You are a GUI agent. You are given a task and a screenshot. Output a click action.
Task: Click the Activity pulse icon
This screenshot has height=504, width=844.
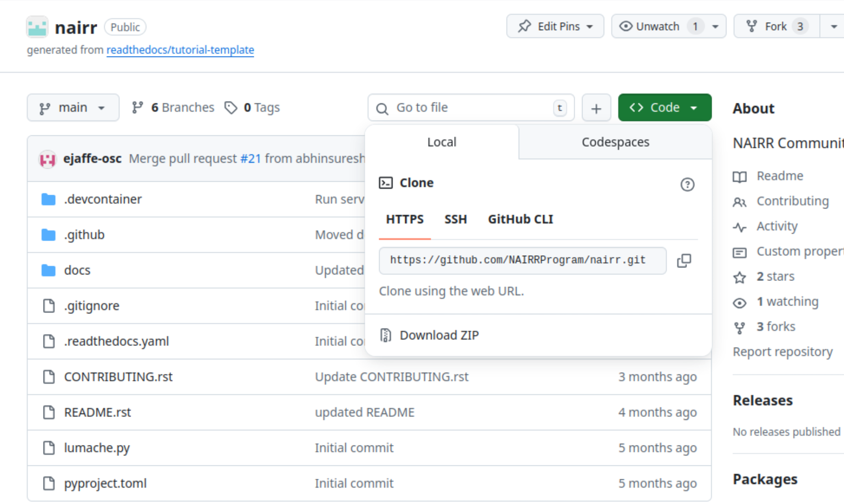(x=739, y=227)
